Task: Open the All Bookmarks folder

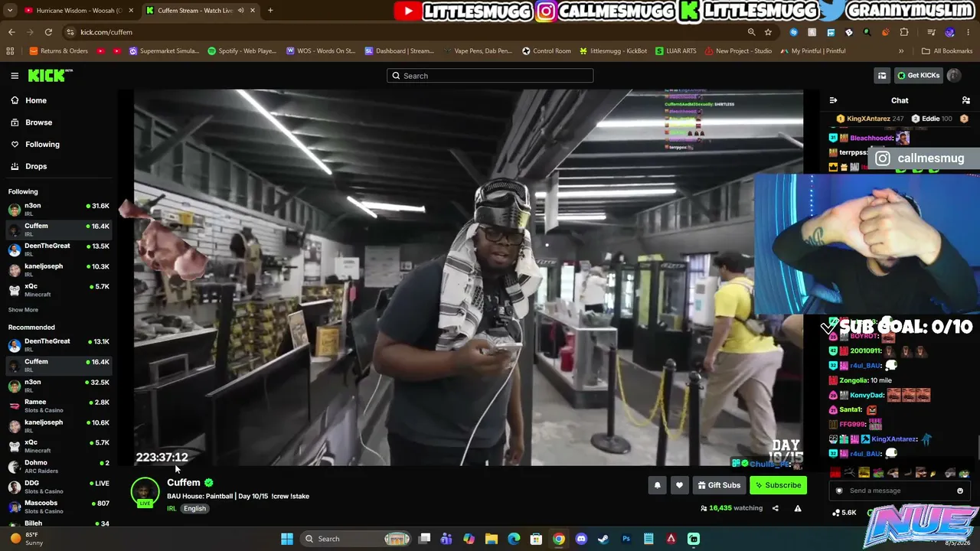Action: pyautogui.click(x=947, y=51)
